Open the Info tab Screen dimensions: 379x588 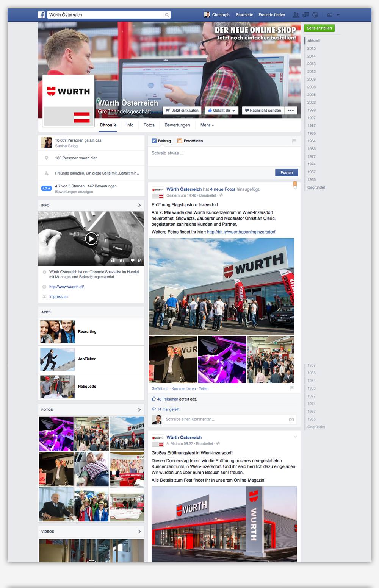click(130, 125)
